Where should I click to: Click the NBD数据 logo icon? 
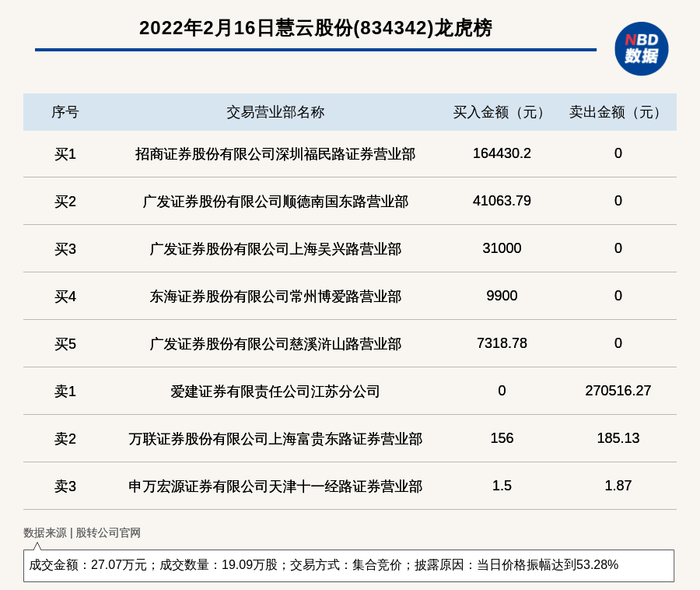point(641,49)
